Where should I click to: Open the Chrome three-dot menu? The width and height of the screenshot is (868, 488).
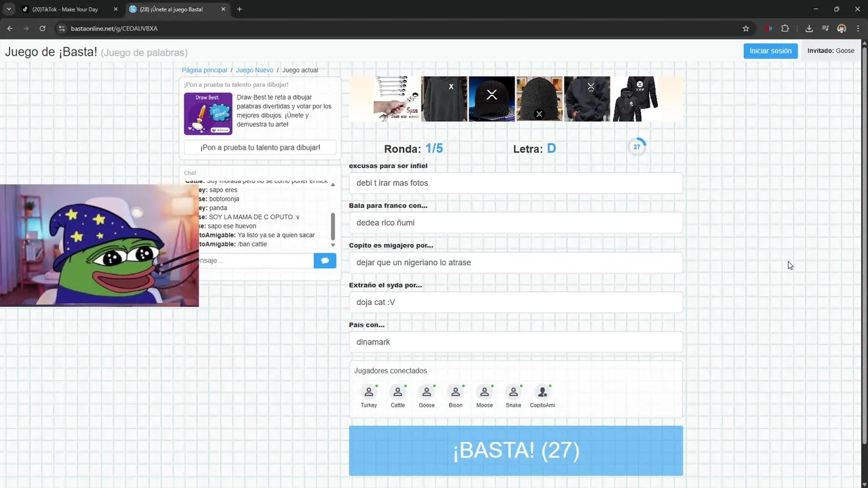[x=858, y=28]
